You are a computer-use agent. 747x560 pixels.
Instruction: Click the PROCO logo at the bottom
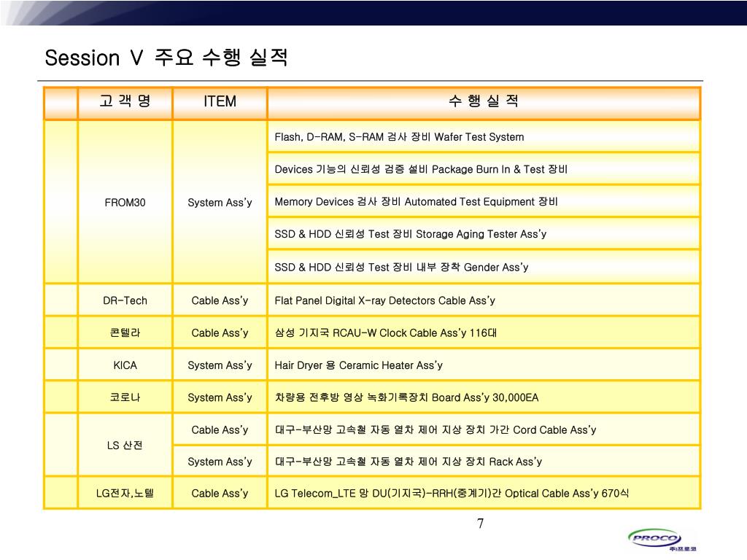click(661, 540)
